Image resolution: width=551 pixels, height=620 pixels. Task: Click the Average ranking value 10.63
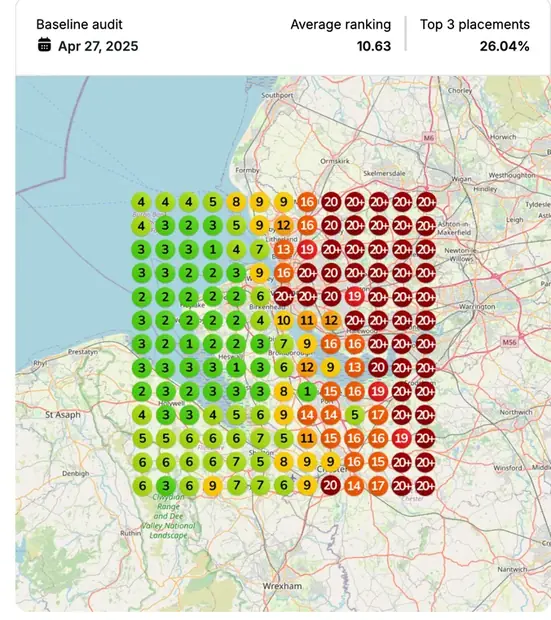click(374, 46)
